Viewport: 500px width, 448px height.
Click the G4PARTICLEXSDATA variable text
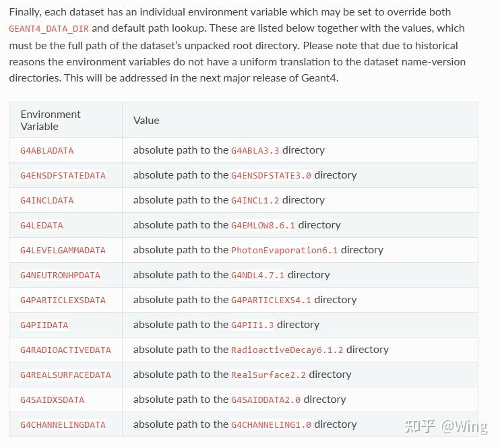coord(63,300)
